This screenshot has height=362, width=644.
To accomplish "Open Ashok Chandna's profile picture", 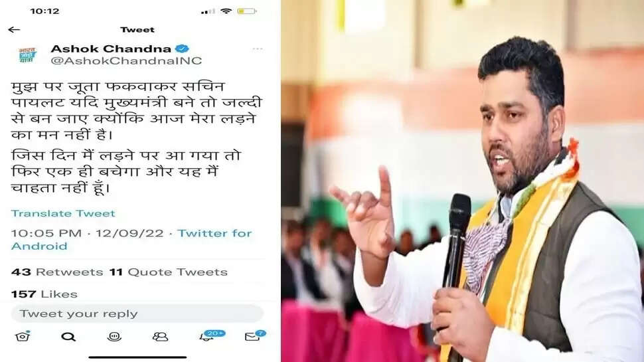I will 27,55.
